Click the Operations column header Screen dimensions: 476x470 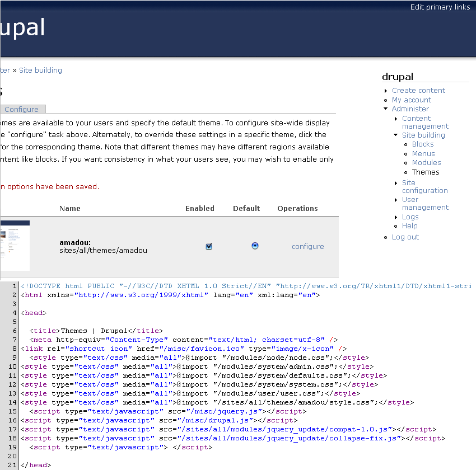point(297,208)
